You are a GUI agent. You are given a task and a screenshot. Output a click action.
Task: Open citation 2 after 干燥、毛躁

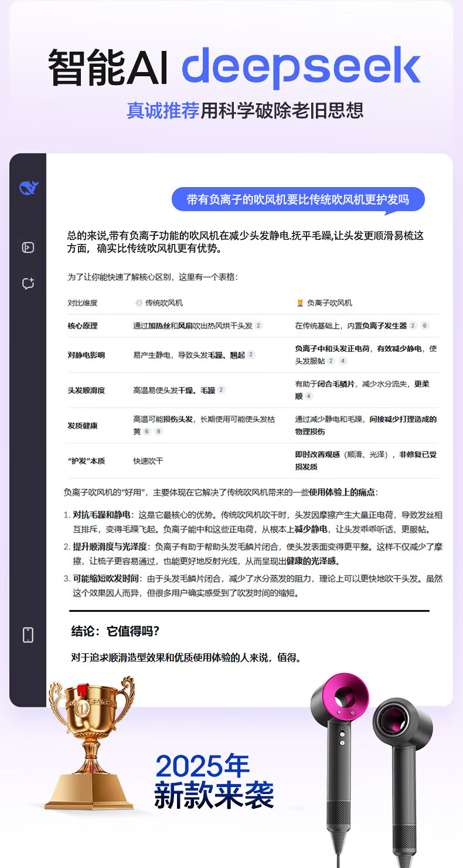[222, 390]
